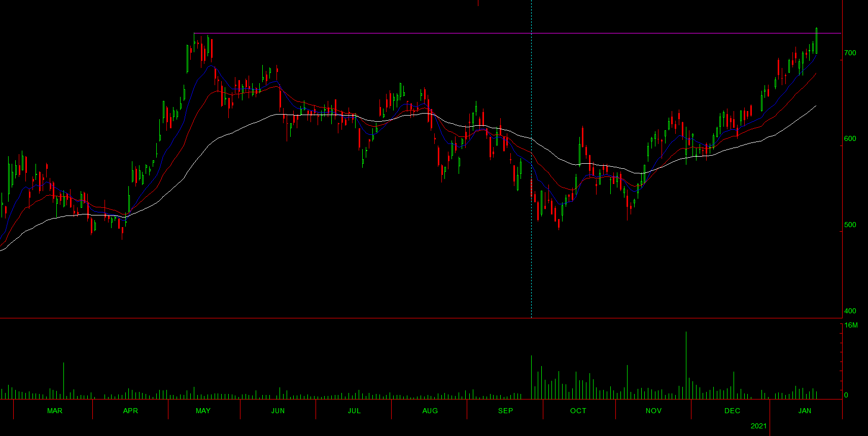Click the tallest volume bar in late November

[x=686, y=366]
